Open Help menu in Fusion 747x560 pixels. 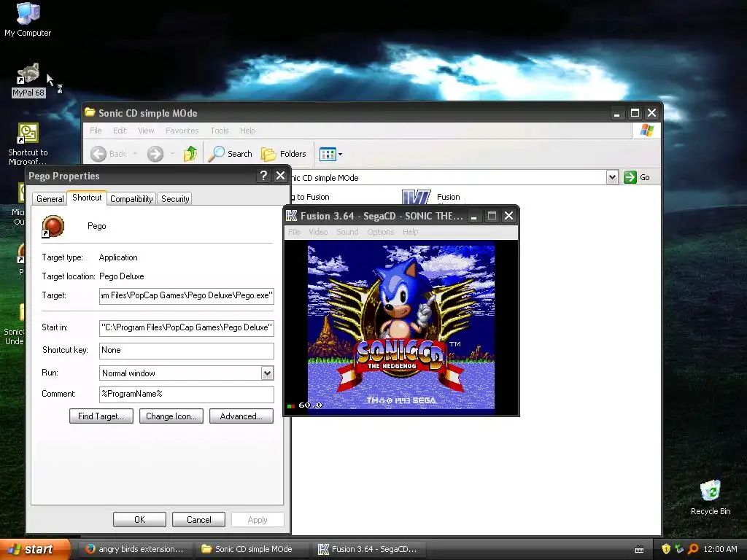coord(410,232)
